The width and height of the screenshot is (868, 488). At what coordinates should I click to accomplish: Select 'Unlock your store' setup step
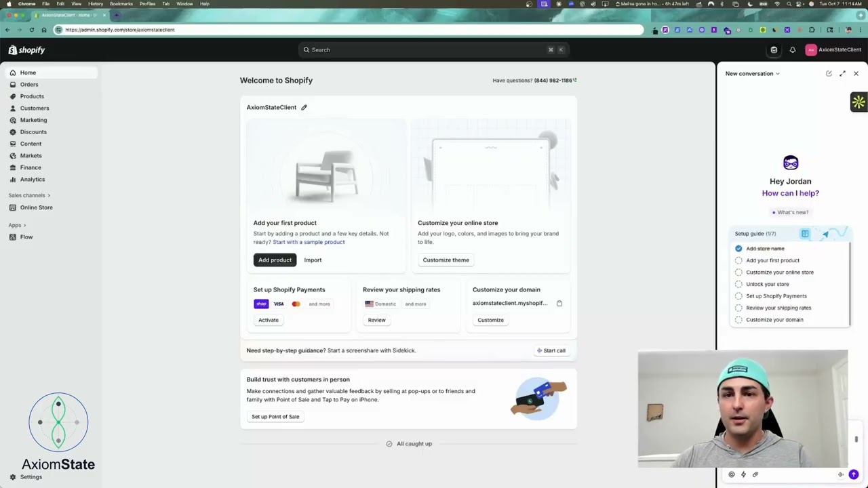coord(767,284)
